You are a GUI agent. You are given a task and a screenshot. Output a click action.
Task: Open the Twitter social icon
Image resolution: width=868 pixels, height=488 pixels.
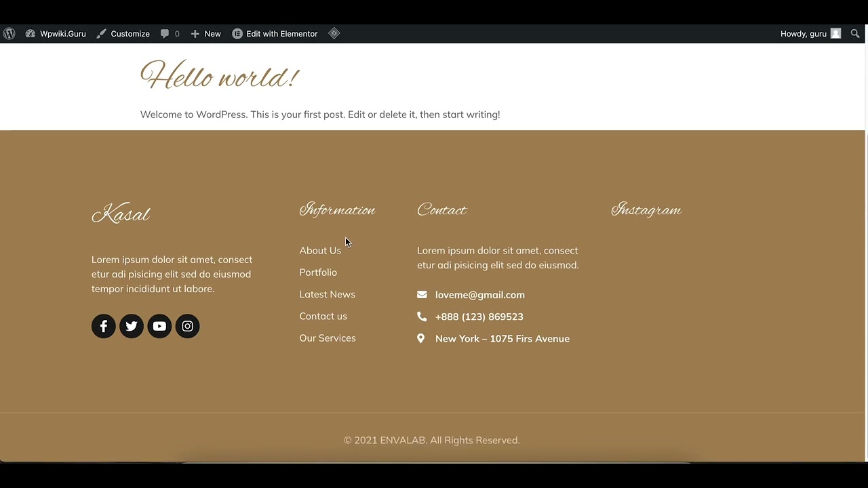(132, 326)
